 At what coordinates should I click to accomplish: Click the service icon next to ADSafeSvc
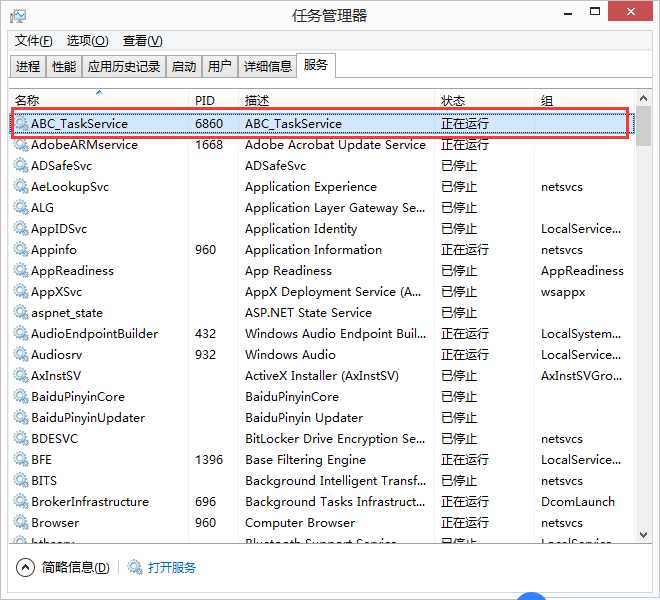click(x=21, y=165)
